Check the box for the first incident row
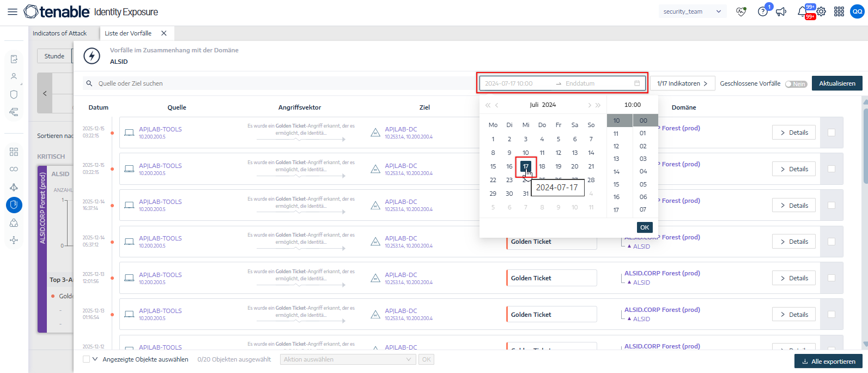 pyautogui.click(x=831, y=133)
